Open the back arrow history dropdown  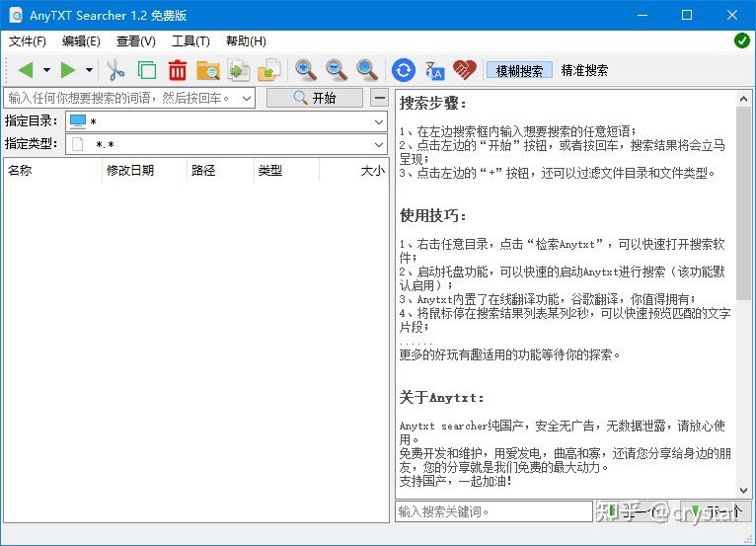(x=46, y=70)
